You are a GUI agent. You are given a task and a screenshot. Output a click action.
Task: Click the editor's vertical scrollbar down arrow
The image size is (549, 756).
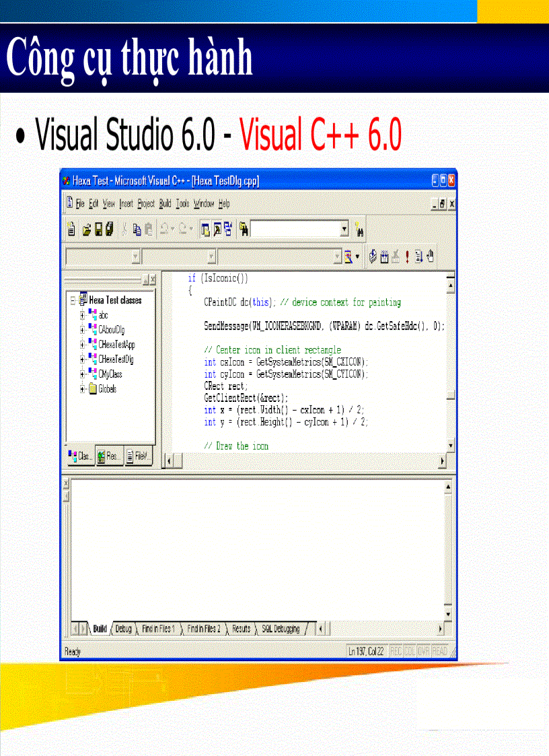[449, 446]
